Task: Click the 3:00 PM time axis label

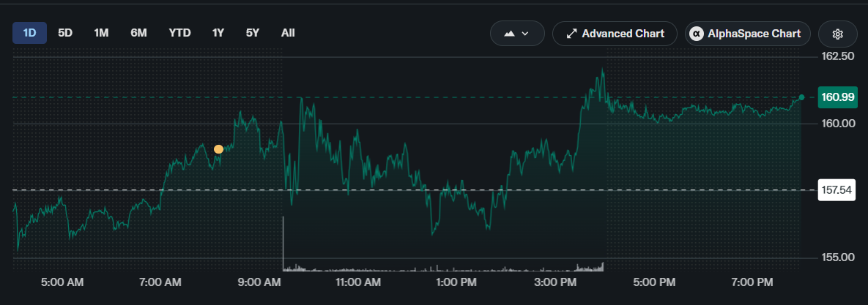Action: pyautogui.click(x=555, y=282)
